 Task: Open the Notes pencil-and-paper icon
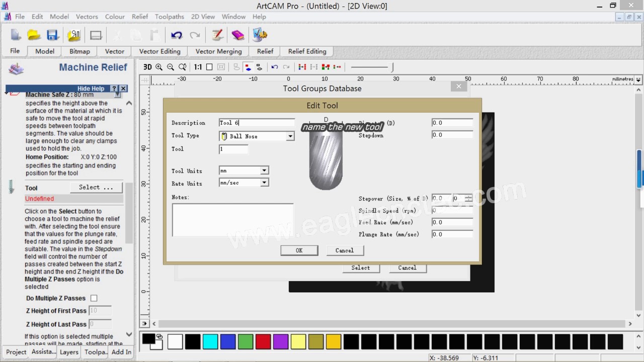[x=217, y=35]
